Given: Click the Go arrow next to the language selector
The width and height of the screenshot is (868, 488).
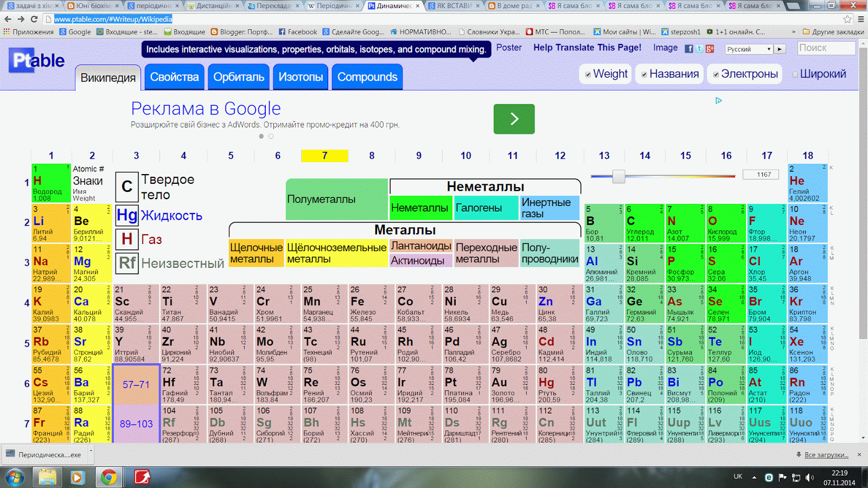Looking at the screenshot, I should click(x=780, y=49).
